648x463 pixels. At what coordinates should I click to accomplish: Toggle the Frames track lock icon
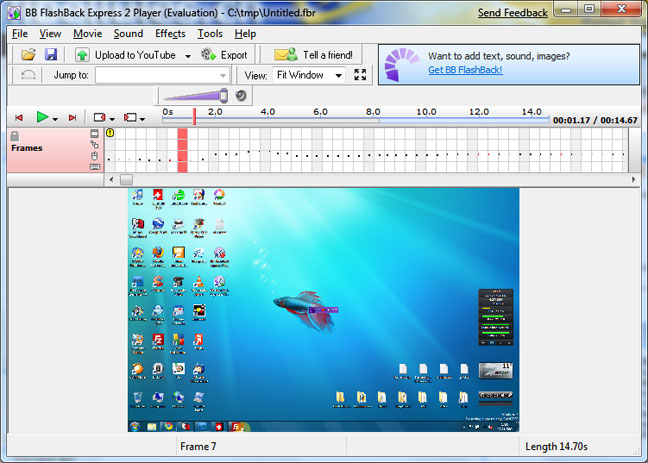14,136
